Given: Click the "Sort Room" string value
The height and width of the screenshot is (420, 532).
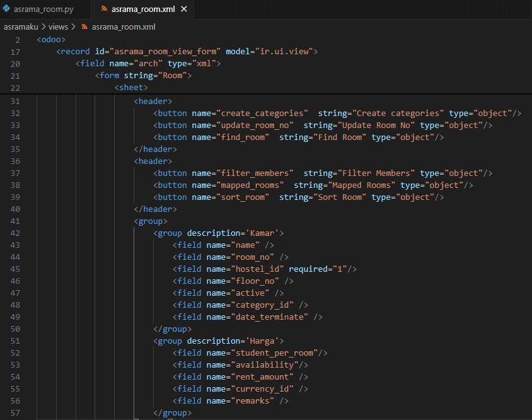Looking at the screenshot, I should (x=340, y=197).
